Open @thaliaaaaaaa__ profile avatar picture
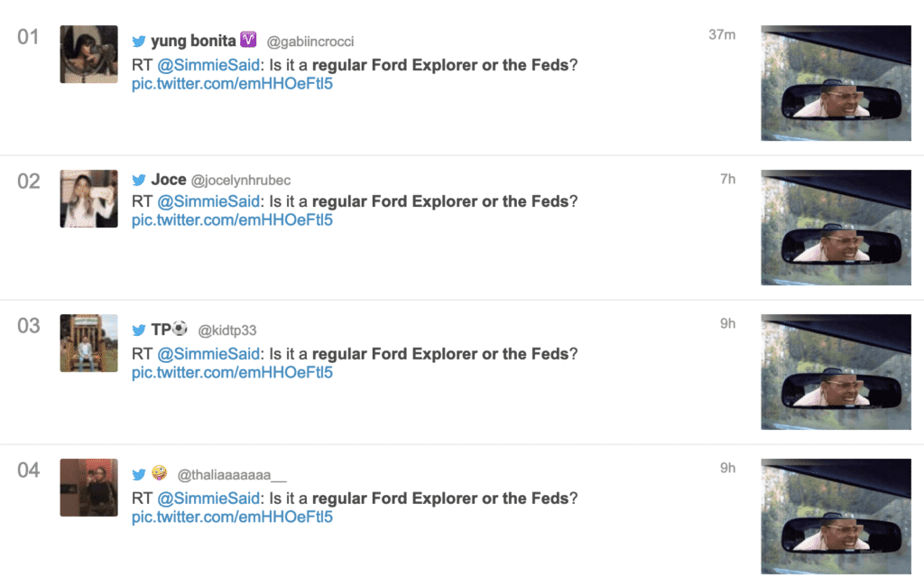Image resolution: width=924 pixels, height=587 pixels. (89, 488)
